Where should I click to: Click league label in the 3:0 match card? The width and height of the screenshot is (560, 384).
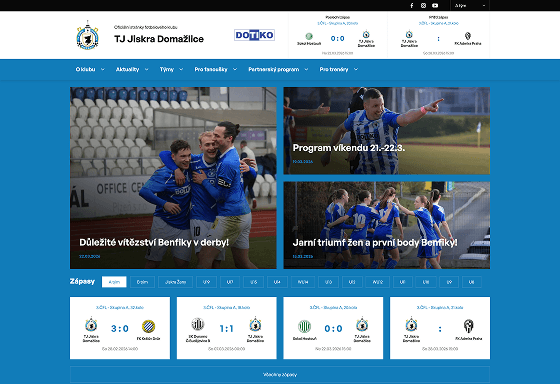(120, 307)
